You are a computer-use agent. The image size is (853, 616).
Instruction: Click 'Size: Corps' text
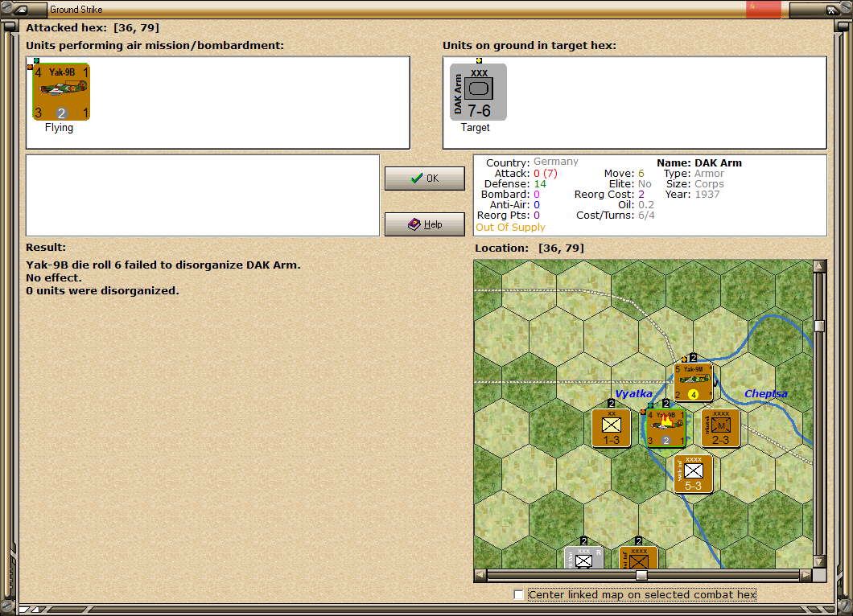pos(694,184)
